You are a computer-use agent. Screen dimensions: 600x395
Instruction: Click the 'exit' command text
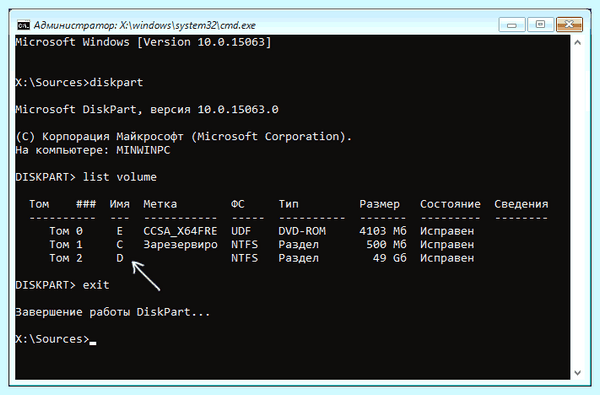point(96,285)
